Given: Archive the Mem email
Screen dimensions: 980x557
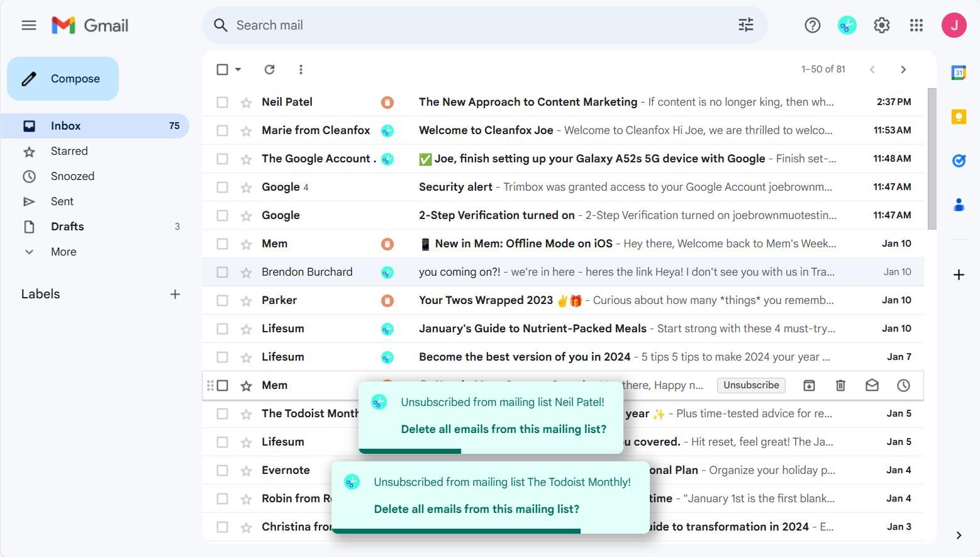Looking at the screenshot, I should click(809, 385).
